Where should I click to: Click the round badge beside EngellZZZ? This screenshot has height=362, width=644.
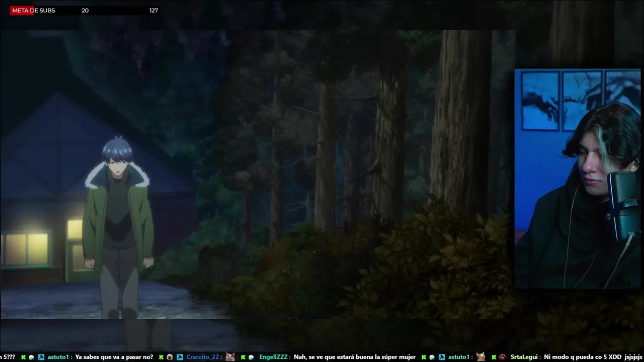251,357
